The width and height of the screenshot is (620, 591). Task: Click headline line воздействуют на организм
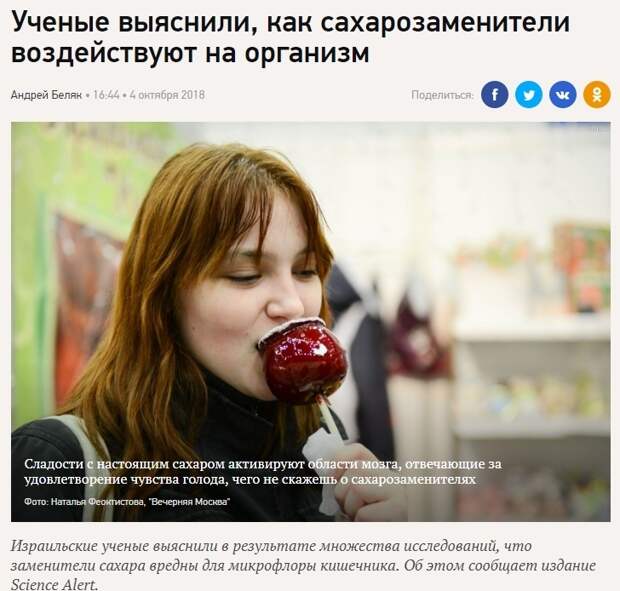tap(190, 53)
